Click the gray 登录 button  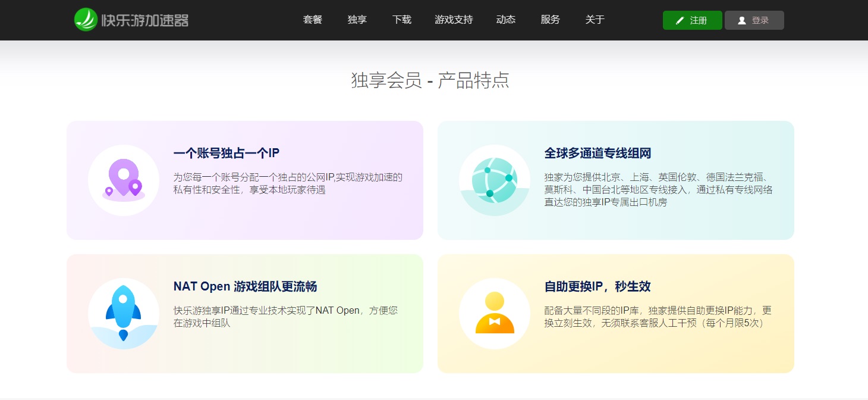coord(754,20)
